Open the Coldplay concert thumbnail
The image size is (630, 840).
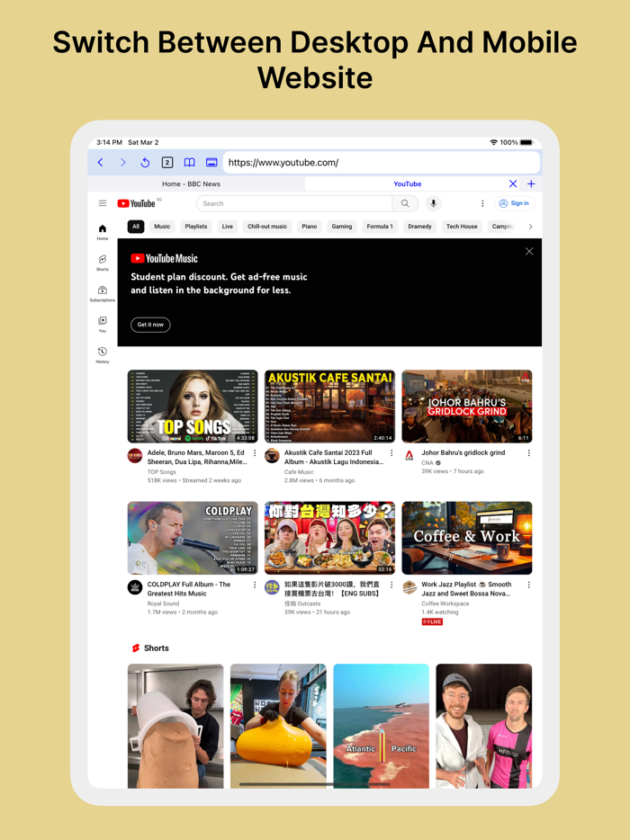pyautogui.click(x=193, y=538)
